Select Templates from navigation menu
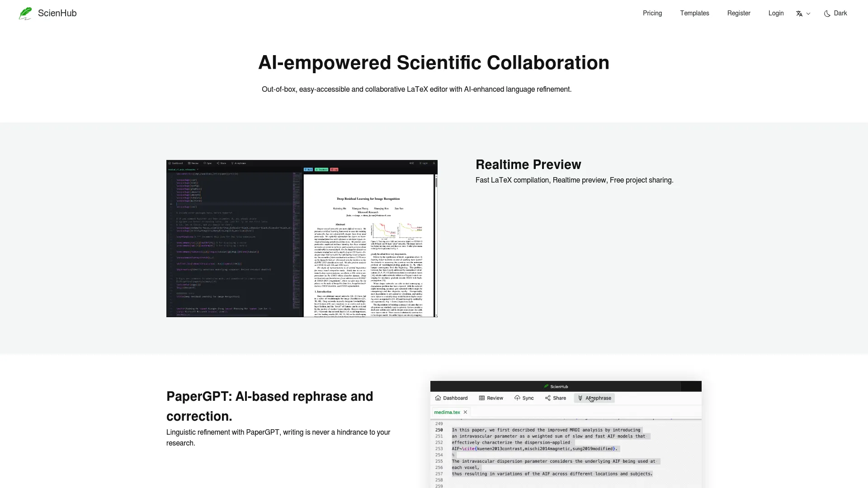Image resolution: width=868 pixels, height=488 pixels. tap(694, 13)
